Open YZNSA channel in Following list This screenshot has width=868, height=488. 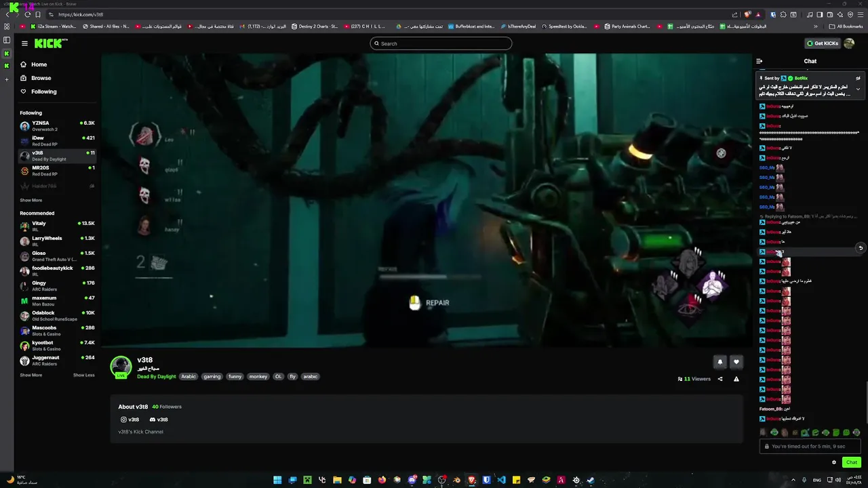(x=58, y=126)
